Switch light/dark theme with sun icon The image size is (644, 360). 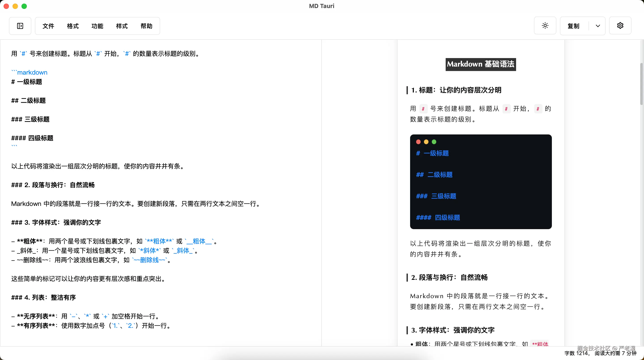coord(545,26)
